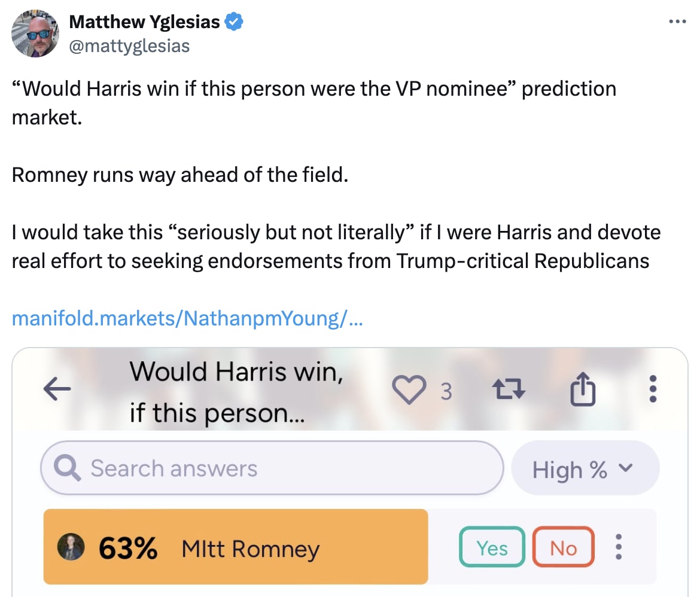The width and height of the screenshot is (700, 597).
Task: Click Mitt Romney's small avatar
Action: pyautogui.click(x=70, y=548)
